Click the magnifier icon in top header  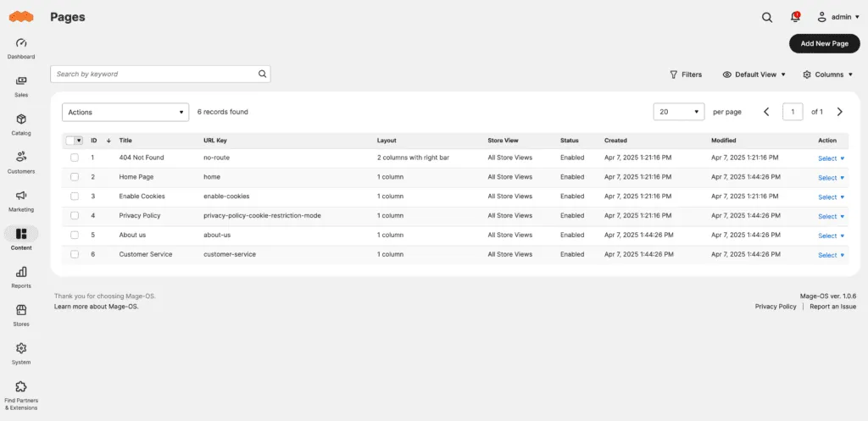tap(767, 17)
